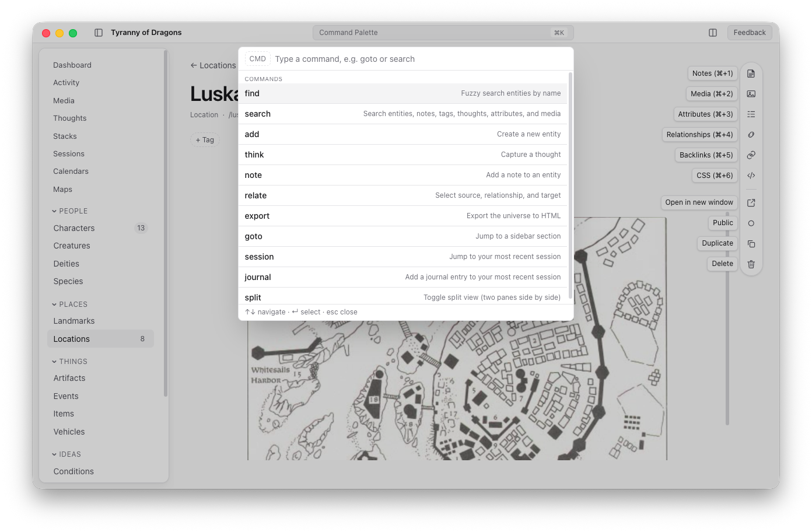812x532 pixels.
Task: Collapse the THINGS sidebar section
Action: pos(70,362)
